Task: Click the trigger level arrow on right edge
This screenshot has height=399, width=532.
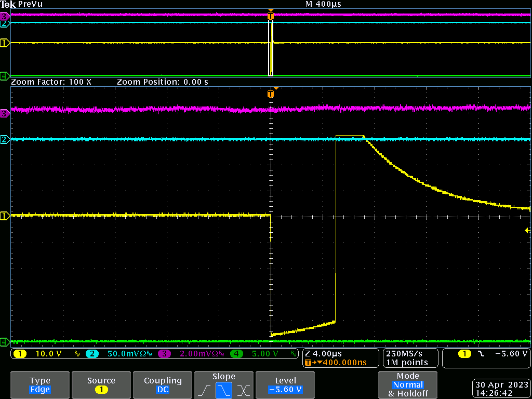Action: [x=527, y=230]
